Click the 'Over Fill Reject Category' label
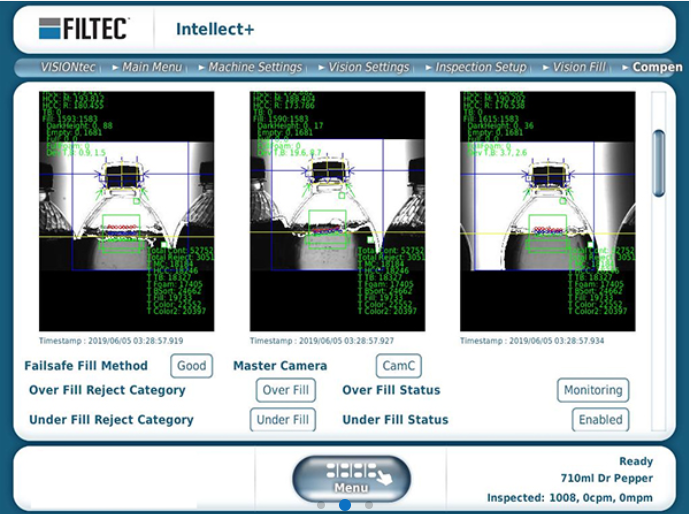 (x=107, y=391)
